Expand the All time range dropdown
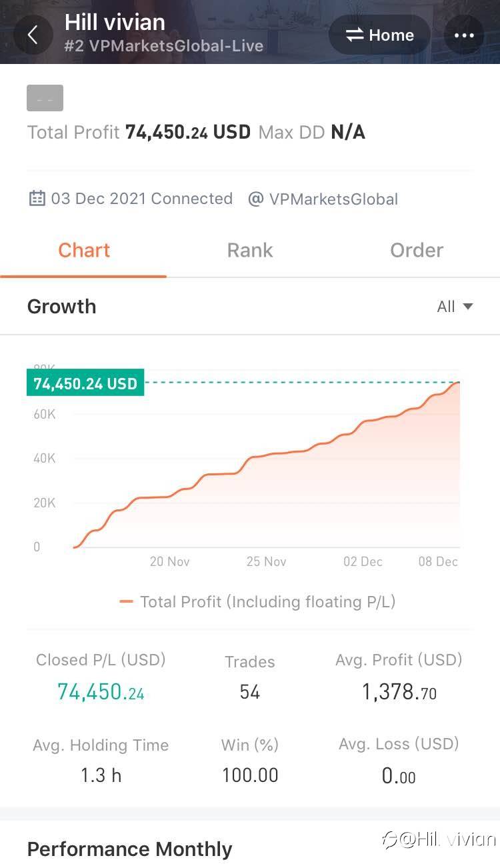 [455, 307]
